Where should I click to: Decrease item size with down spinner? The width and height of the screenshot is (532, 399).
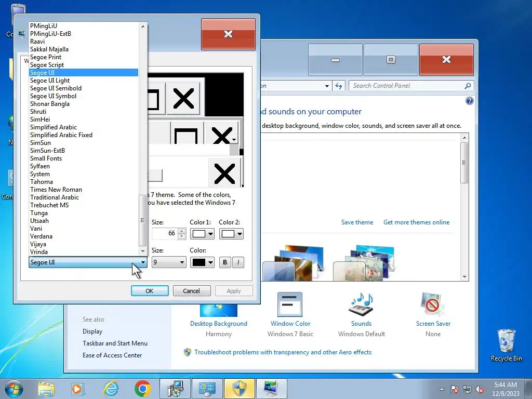pyautogui.click(x=181, y=236)
